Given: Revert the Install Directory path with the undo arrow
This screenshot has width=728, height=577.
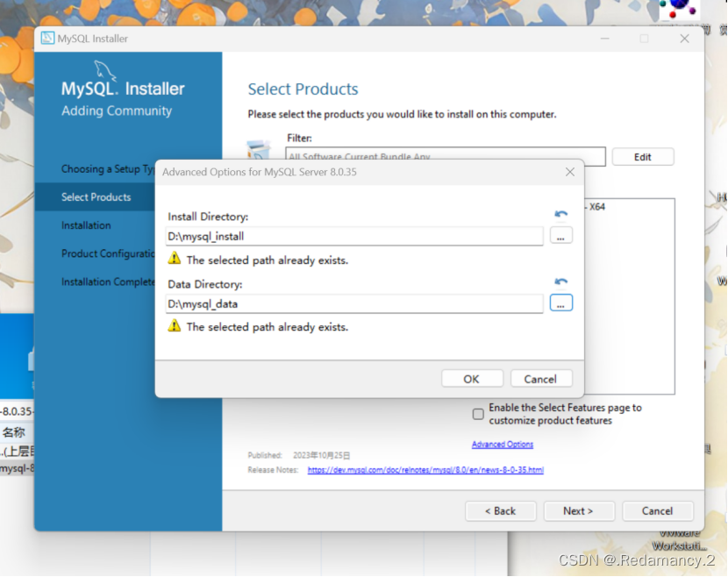Looking at the screenshot, I should [x=560, y=214].
